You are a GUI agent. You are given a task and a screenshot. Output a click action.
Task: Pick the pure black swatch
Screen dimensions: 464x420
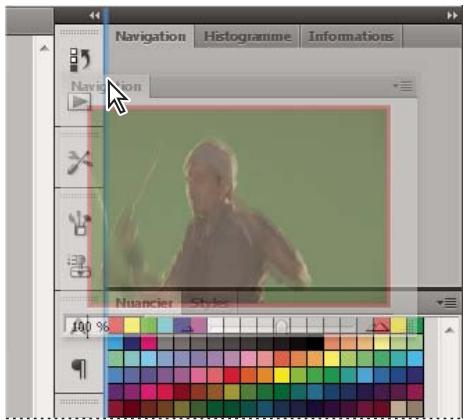[315, 343]
